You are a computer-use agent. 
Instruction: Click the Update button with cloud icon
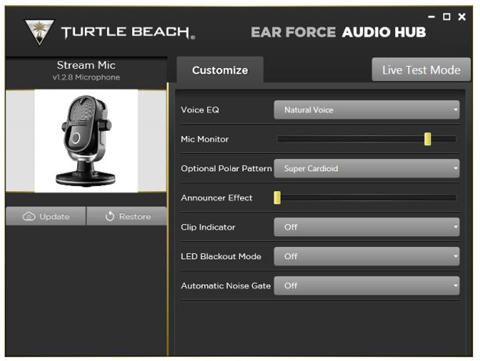coord(46,216)
